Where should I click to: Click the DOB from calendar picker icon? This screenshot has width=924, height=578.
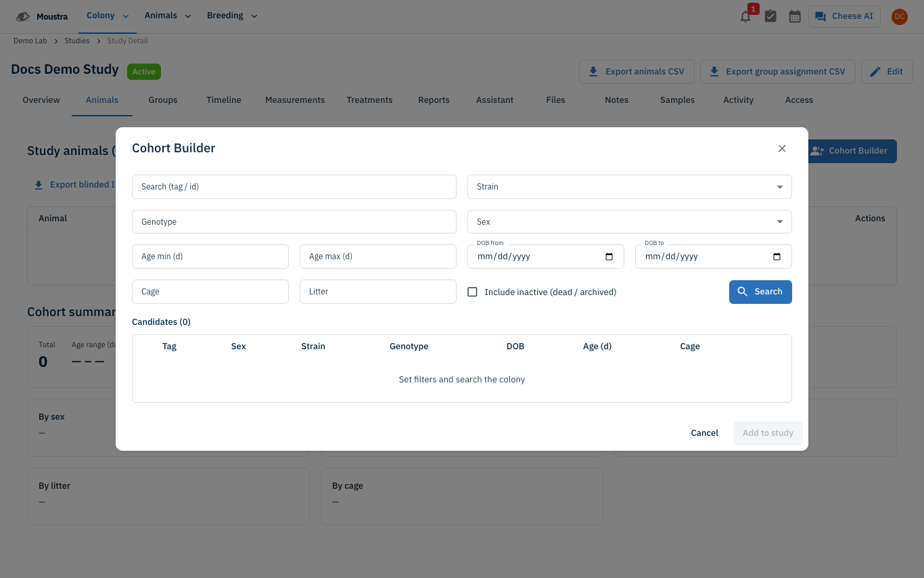tap(609, 257)
